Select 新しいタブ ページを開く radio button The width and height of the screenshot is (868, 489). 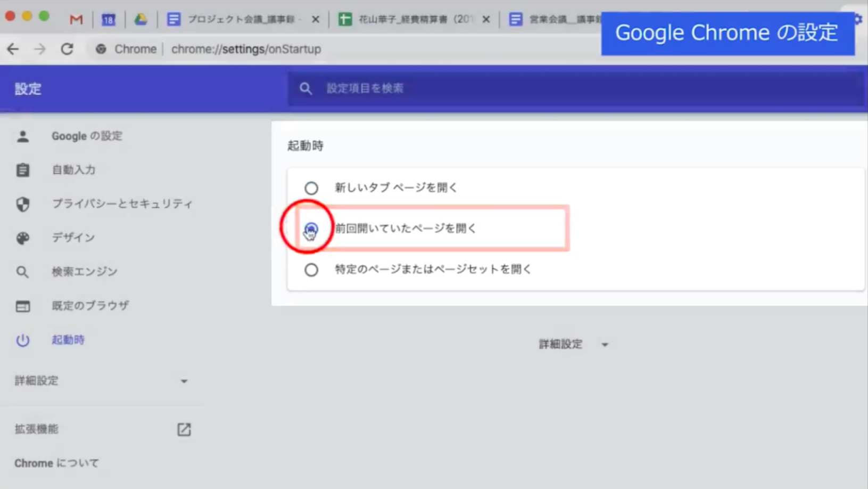point(311,188)
